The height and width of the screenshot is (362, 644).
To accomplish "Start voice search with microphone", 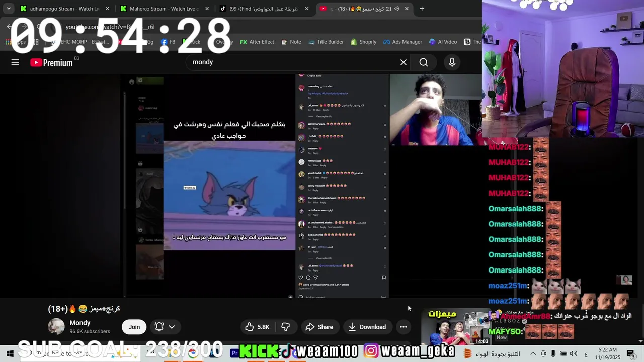I will [452, 62].
